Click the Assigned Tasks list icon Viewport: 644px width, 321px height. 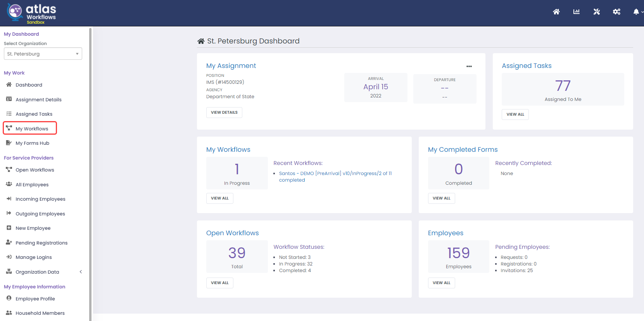coord(9,114)
